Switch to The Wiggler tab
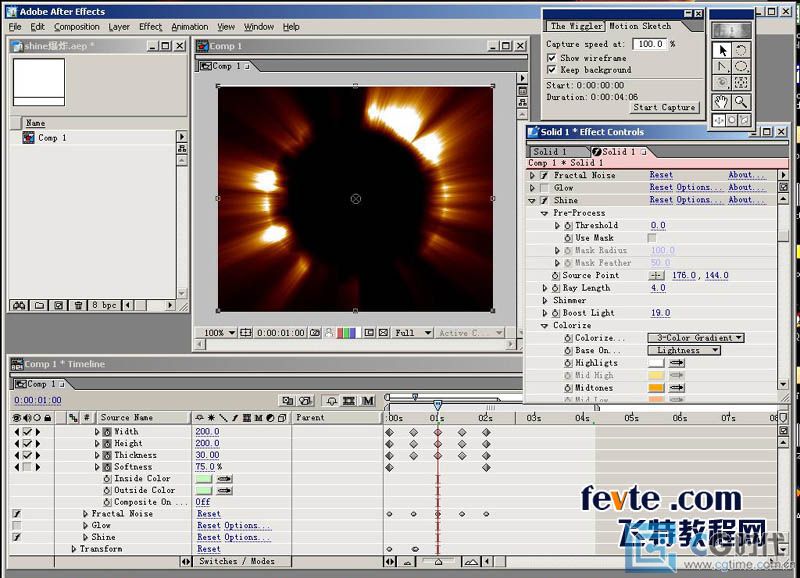Viewport: 800px width, 578px height. pos(577,26)
